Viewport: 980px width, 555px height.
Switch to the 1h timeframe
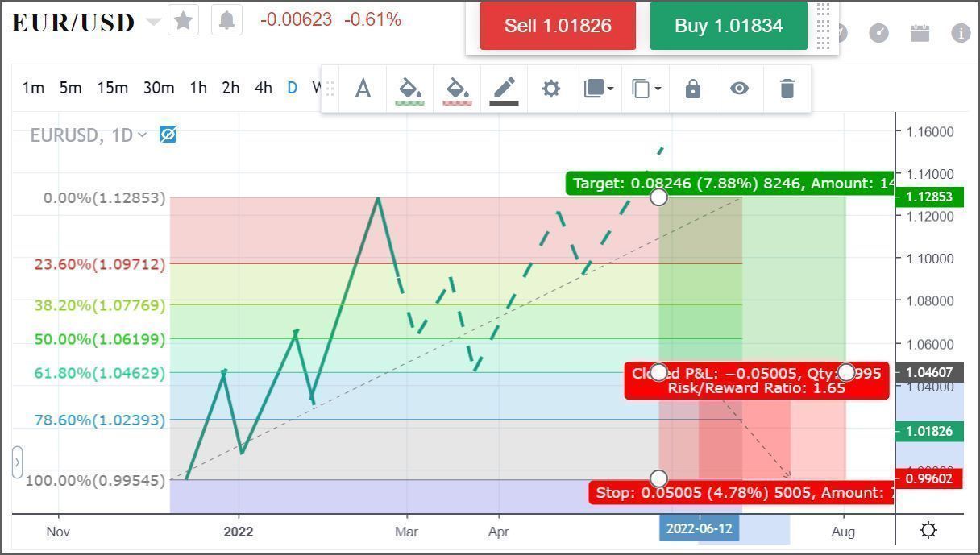(x=198, y=88)
